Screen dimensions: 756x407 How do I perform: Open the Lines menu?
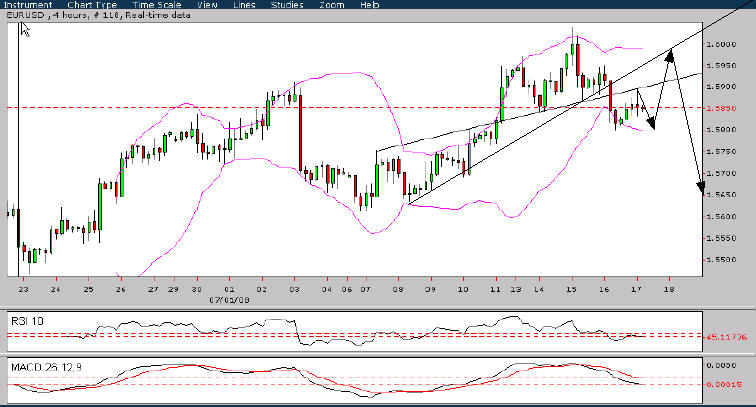(x=244, y=5)
